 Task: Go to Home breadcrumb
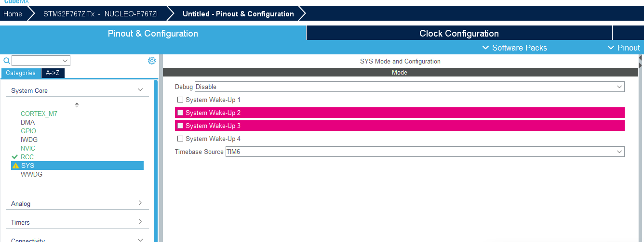click(x=13, y=14)
